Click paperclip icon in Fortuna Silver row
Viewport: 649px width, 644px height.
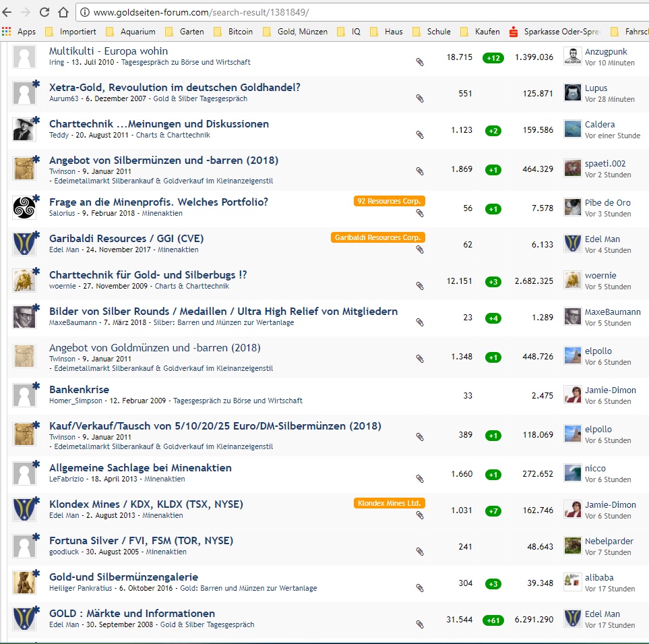(420, 552)
